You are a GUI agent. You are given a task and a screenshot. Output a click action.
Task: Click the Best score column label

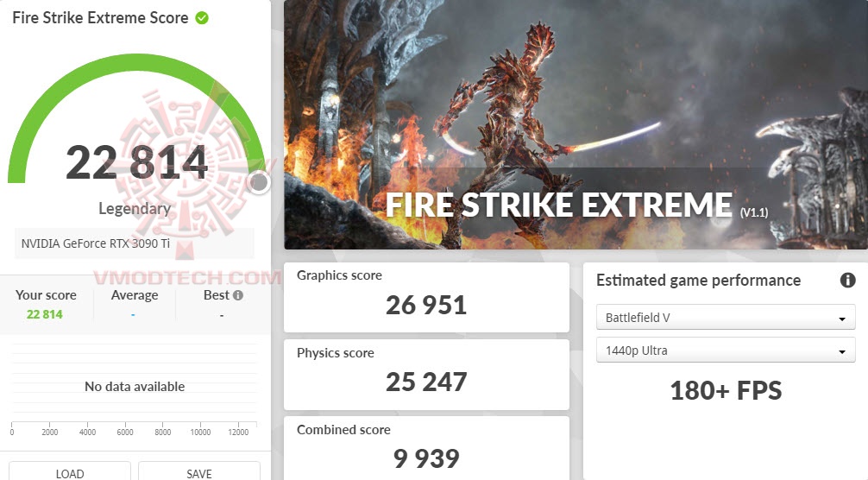pyautogui.click(x=216, y=295)
